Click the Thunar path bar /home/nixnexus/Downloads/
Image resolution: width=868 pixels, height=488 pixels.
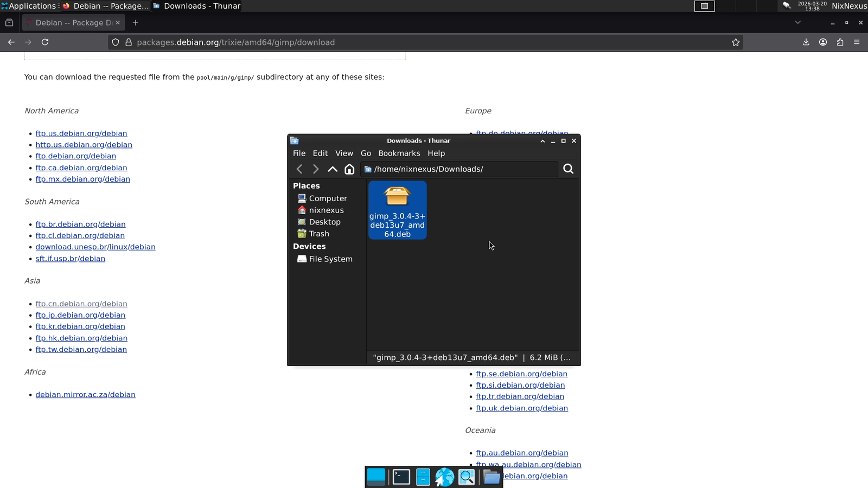(459, 169)
